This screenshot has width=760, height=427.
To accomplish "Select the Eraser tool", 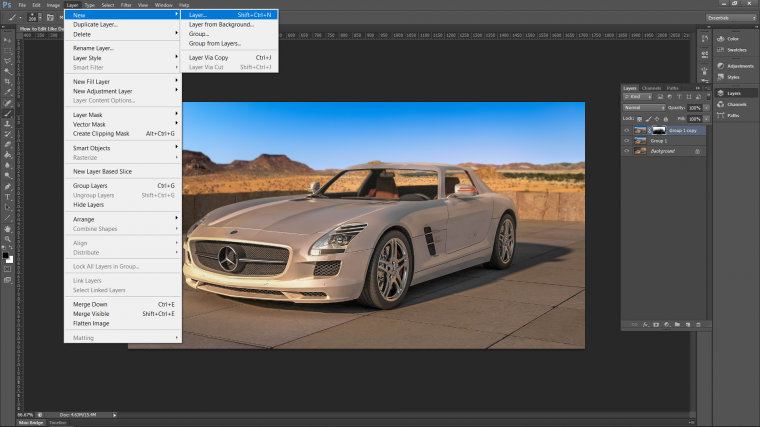I will pyautogui.click(x=7, y=144).
